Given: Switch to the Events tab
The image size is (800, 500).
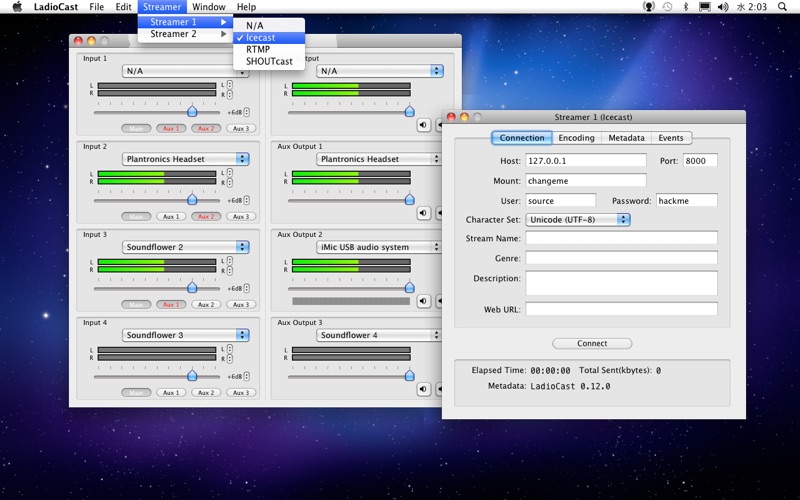Looking at the screenshot, I should point(671,138).
